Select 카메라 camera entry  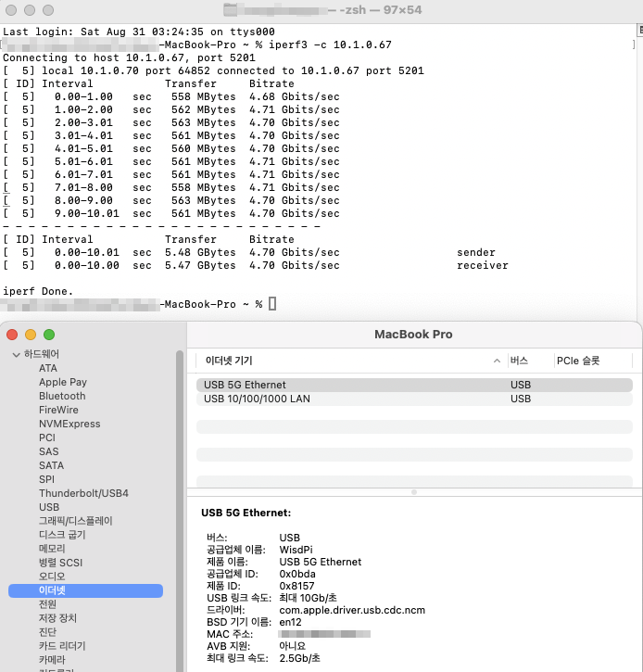52,660
